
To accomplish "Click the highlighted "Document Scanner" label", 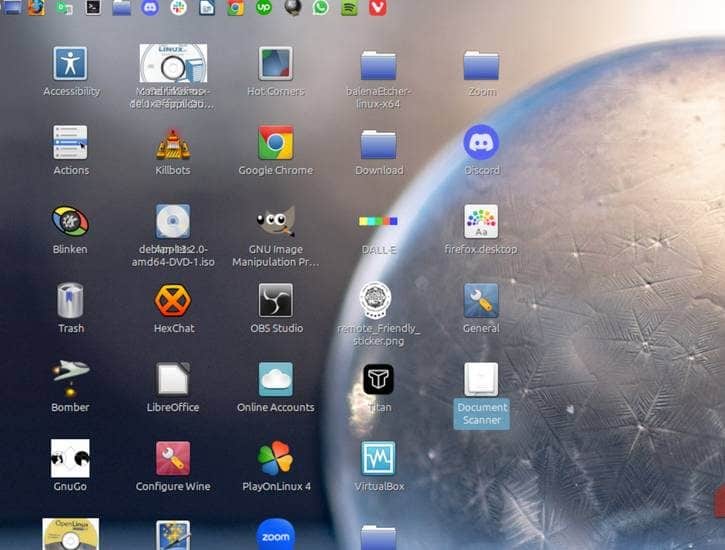I will click(481, 414).
